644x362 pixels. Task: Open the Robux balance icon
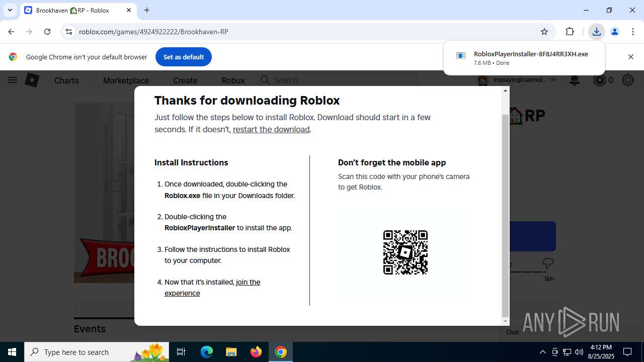599,80
